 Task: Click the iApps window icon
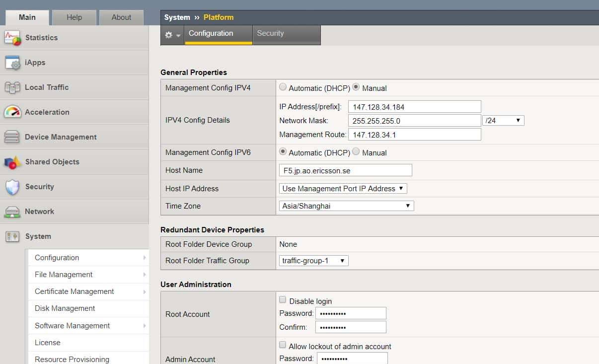12,63
